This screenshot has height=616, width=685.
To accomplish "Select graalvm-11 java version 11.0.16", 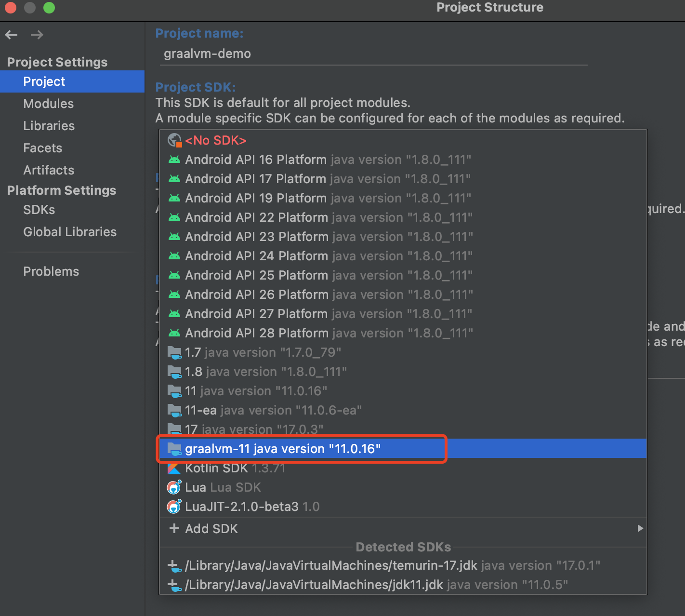I will [x=403, y=449].
